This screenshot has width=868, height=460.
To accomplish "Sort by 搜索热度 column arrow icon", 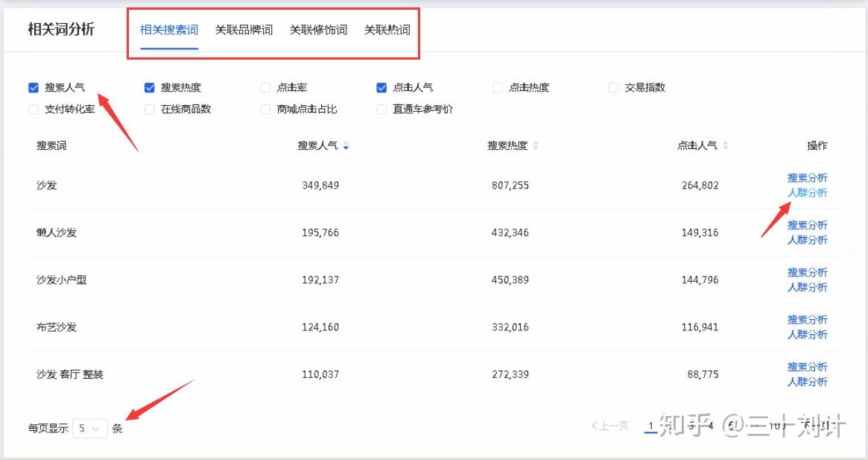I will 535,146.
